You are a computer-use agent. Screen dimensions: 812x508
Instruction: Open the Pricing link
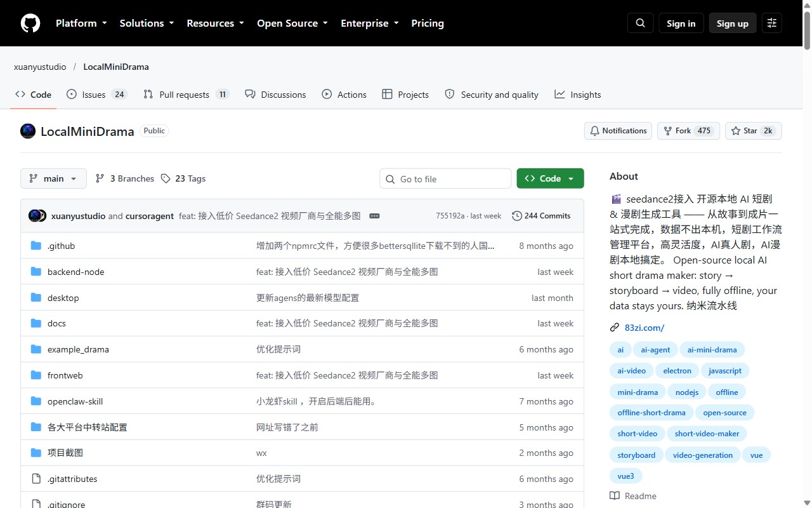click(x=428, y=23)
